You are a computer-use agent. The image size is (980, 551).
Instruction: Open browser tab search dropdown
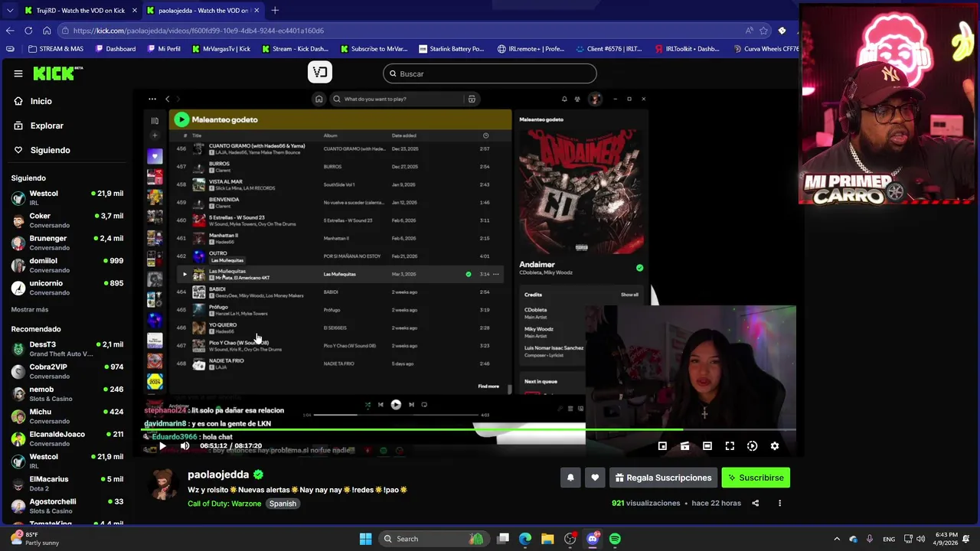[x=9, y=10]
